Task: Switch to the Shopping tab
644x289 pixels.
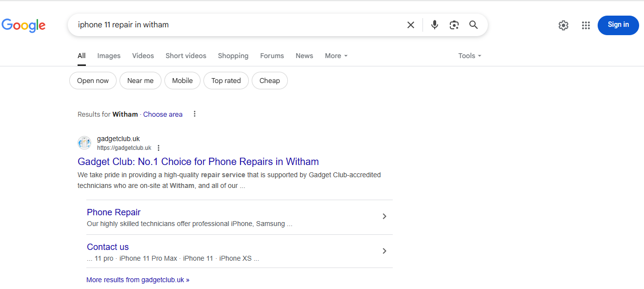Action: (233, 56)
